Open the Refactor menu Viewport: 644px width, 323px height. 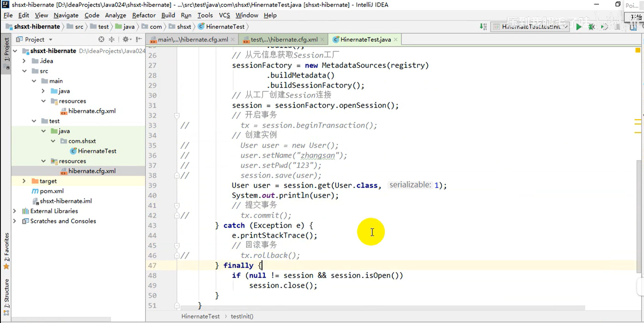click(143, 15)
